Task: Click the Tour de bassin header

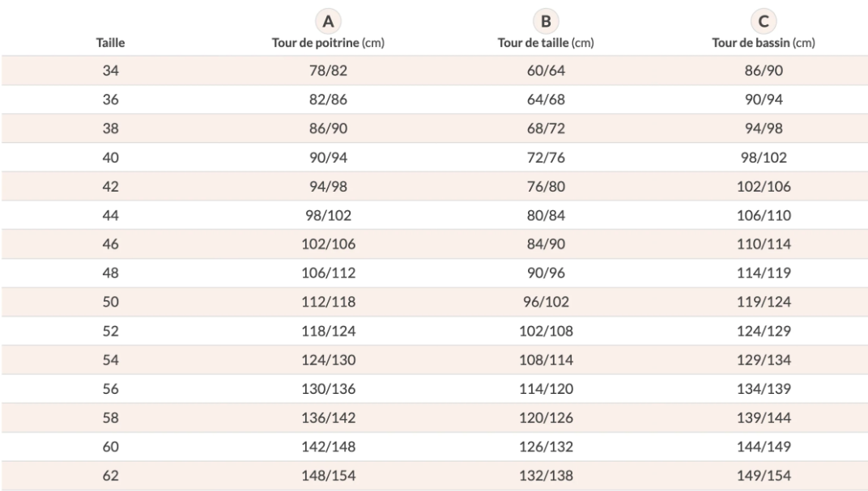Action: coord(762,42)
